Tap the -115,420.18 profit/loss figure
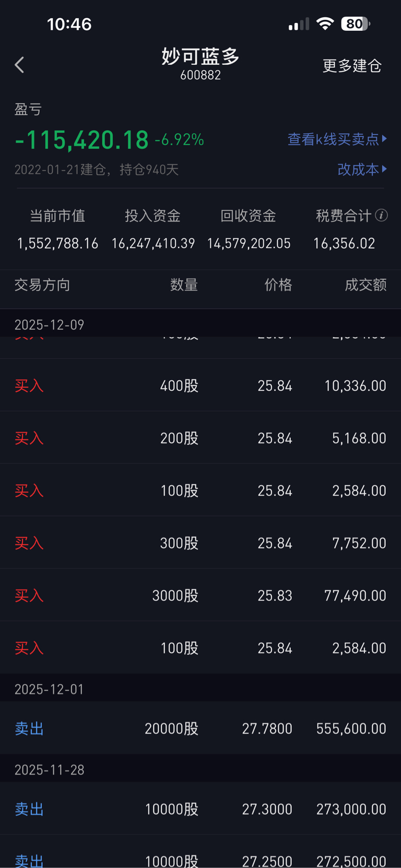The width and height of the screenshot is (401, 868). click(x=82, y=139)
